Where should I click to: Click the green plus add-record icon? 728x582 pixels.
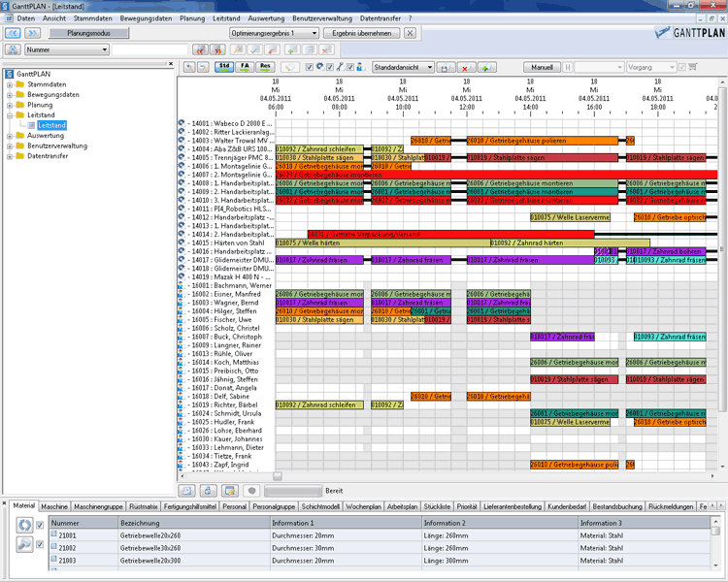pyautogui.click(x=292, y=49)
